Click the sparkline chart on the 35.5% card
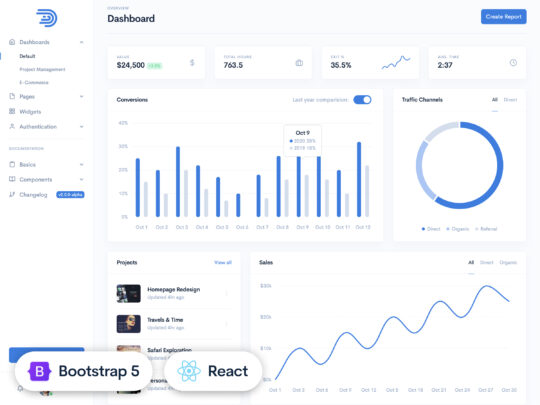Image resolution: width=540 pixels, height=405 pixels. point(396,62)
